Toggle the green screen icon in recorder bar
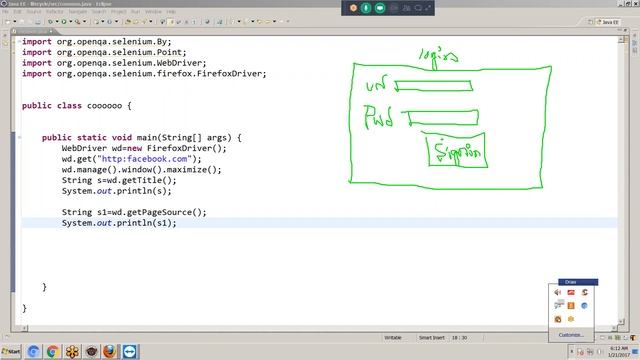The width and height of the screenshot is (640, 360). click(380, 8)
